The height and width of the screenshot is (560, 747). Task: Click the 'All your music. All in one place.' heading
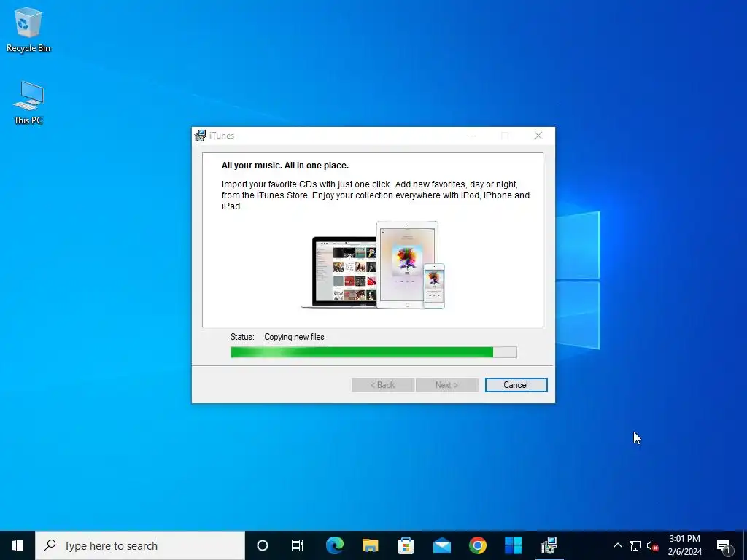[285, 166]
